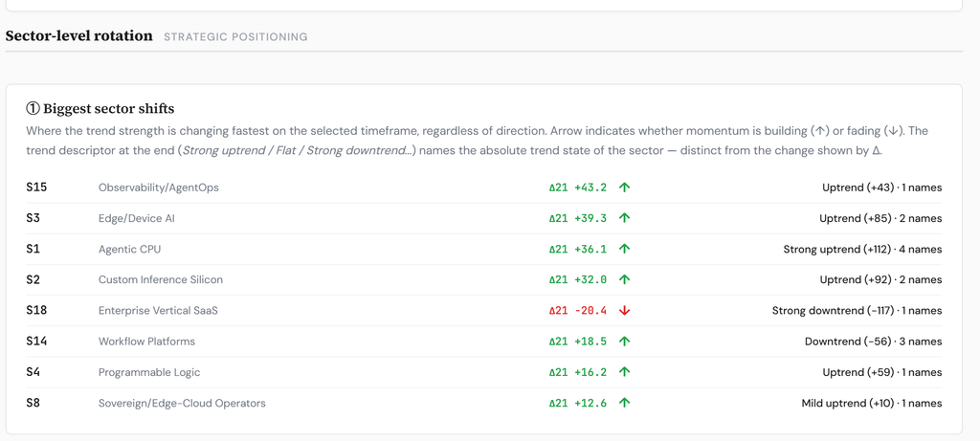Click the Δ21 +12.6 delta value

577,403
